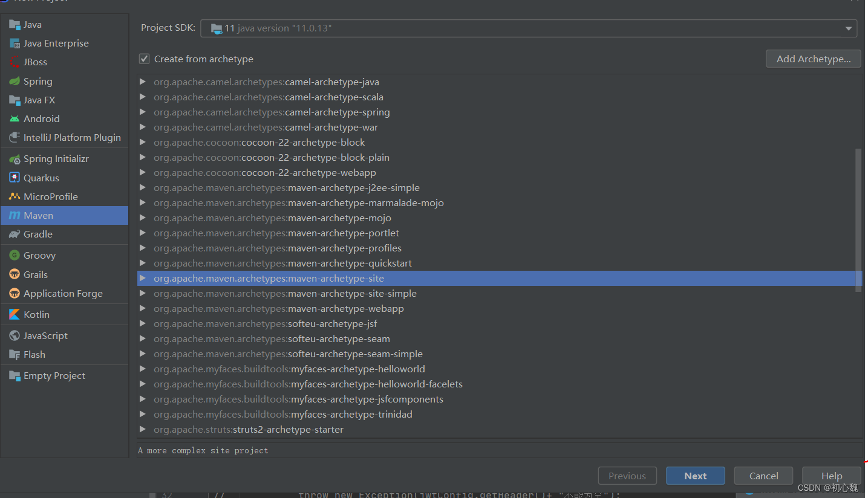Click the MicroProfile icon
Viewport: 868px width, 498px height.
click(15, 197)
